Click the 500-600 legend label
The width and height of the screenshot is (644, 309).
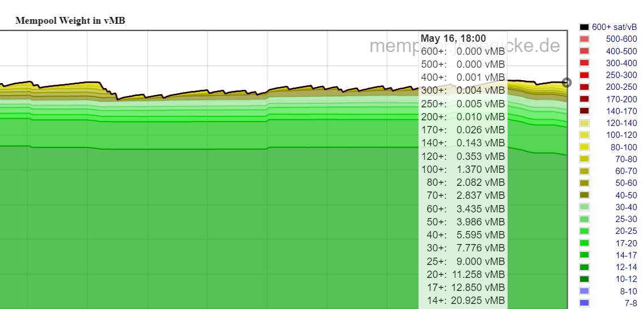tap(621, 39)
